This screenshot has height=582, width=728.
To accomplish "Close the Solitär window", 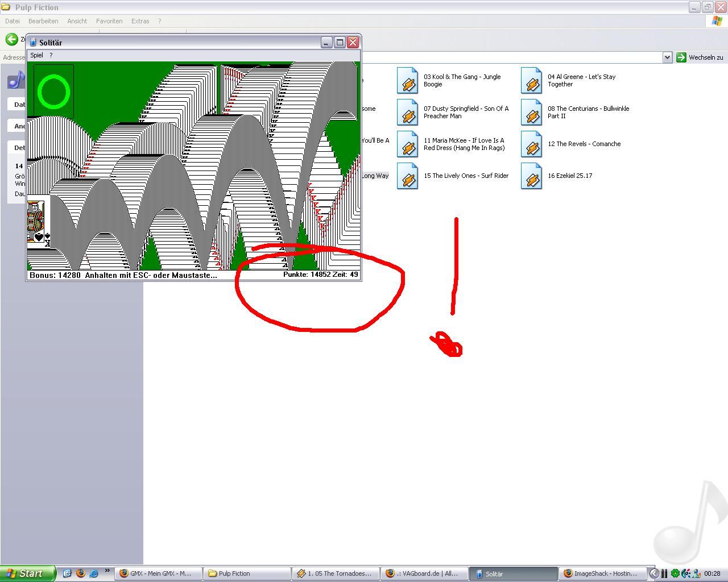I will click(x=353, y=43).
